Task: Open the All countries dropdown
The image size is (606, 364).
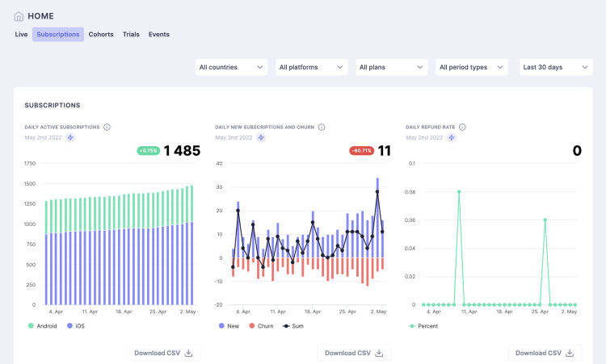Action: tap(231, 67)
